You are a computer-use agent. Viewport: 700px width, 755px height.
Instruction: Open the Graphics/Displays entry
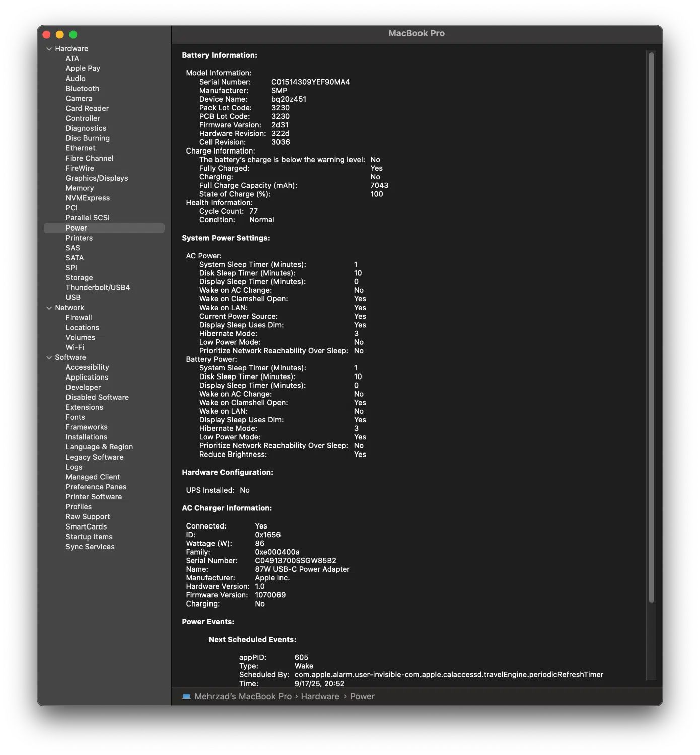click(x=97, y=178)
